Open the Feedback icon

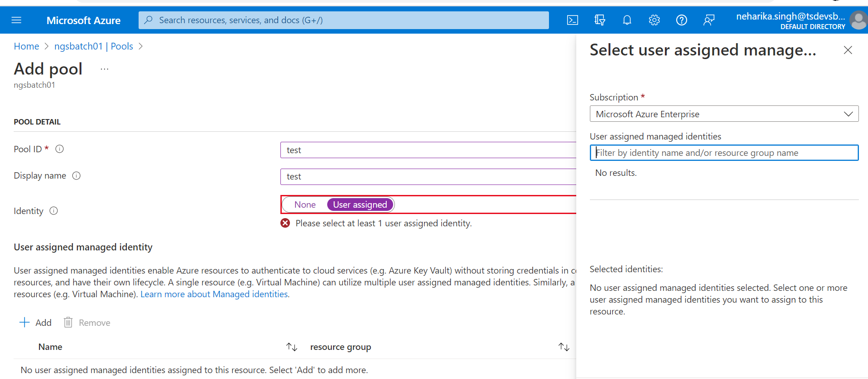[x=709, y=20]
